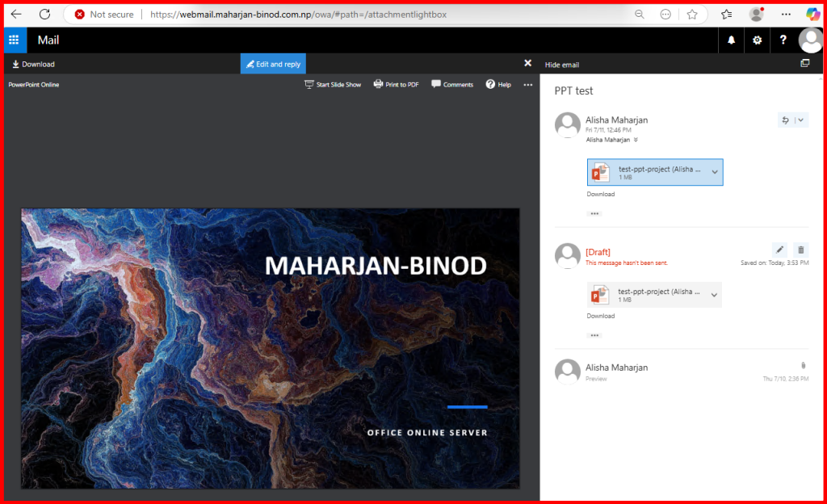Open Comments in PowerPoint toolbar
The height and width of the screenshot is (504, 827).
(452, 84)
